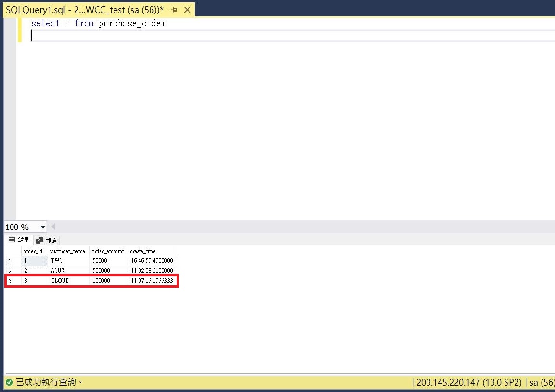Select the create_time column header
The image size is (555, 392).
pyautogui.click(x=152, y=251)
